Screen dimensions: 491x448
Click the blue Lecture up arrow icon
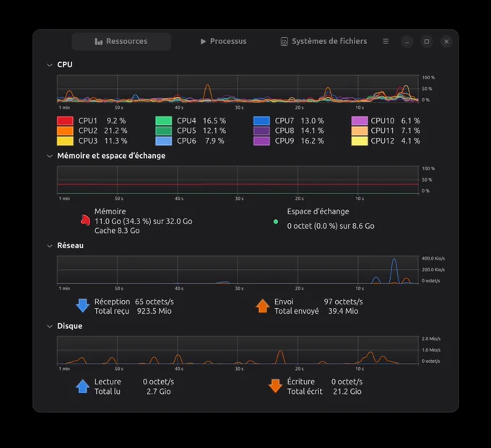(82, 387)
